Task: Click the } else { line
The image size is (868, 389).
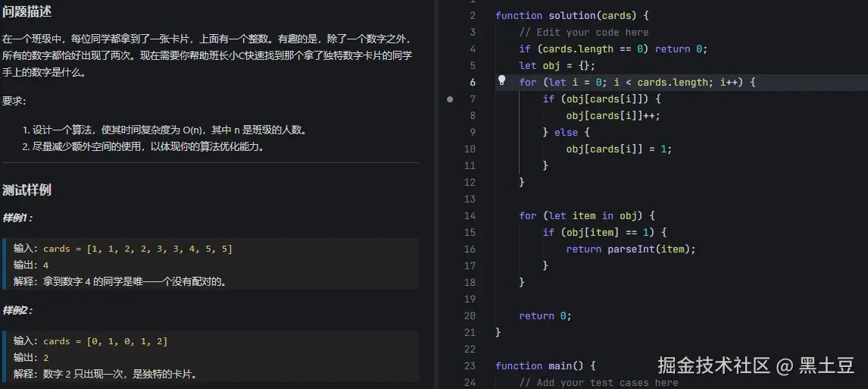Action: (x=567, y=133)
